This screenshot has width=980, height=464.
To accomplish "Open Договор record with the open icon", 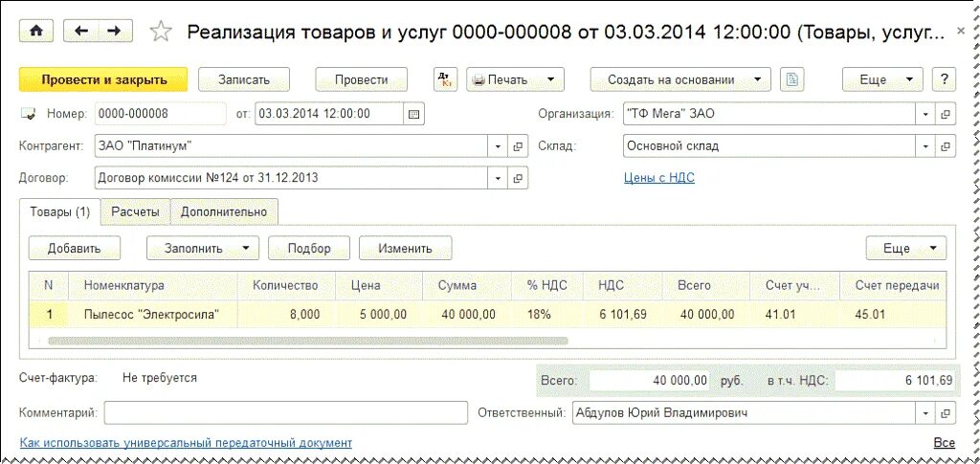I will 518,178.
